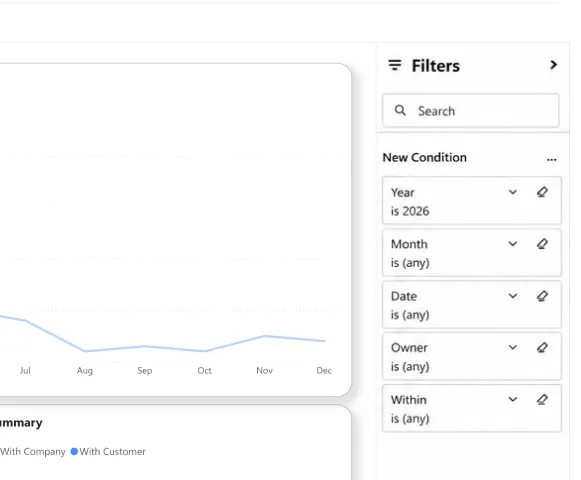
Task: Click the Jul axis label
Action: (25, 370)
